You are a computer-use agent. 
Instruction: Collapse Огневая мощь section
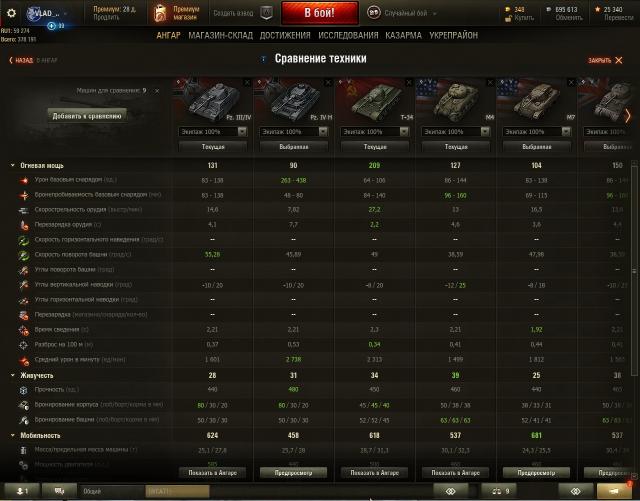(12, 165)
